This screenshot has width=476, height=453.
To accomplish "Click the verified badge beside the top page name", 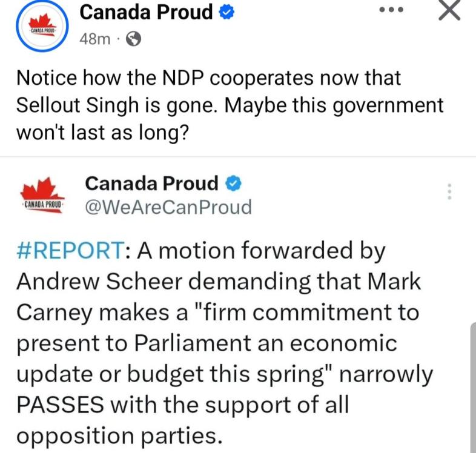I will (226, 12).
